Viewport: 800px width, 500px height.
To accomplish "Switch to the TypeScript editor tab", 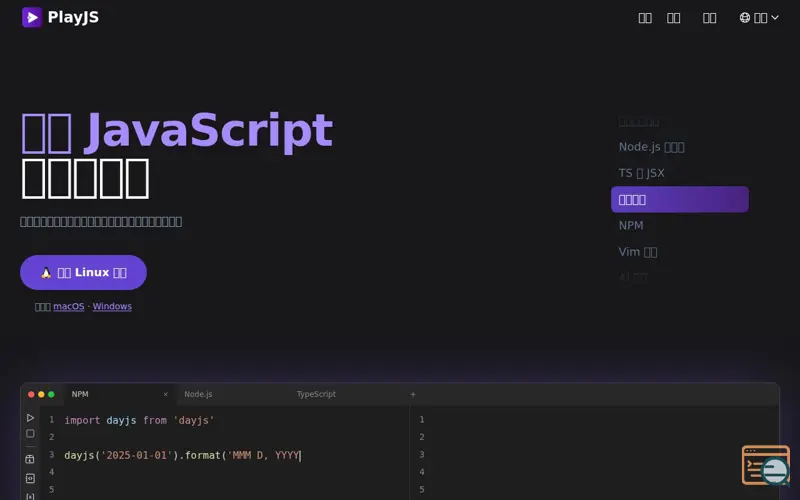I will (x=316, y=394).
